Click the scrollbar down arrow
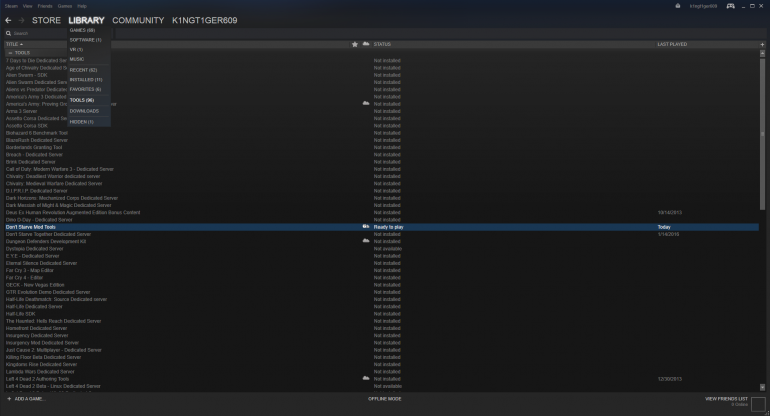This screenshot has width=770, height=416. coord(762,388)
